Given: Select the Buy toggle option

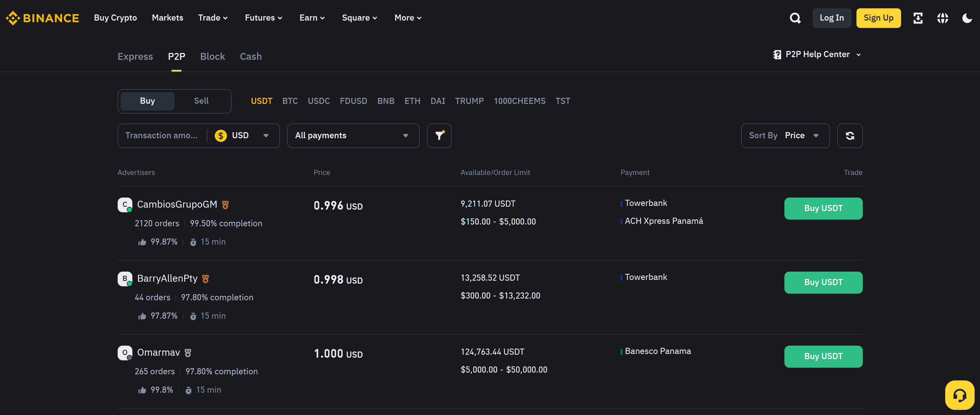Looking at the screenshot, I should click(x=147, y=101).
